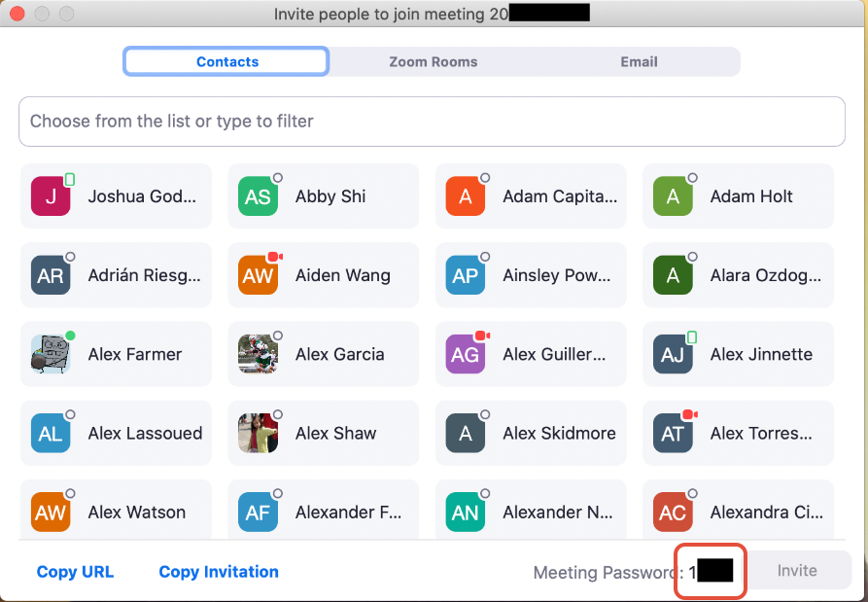The height and width of the screenshot is (602, 868).
Task: Click Copy URL link
Action: click(75, 572)
